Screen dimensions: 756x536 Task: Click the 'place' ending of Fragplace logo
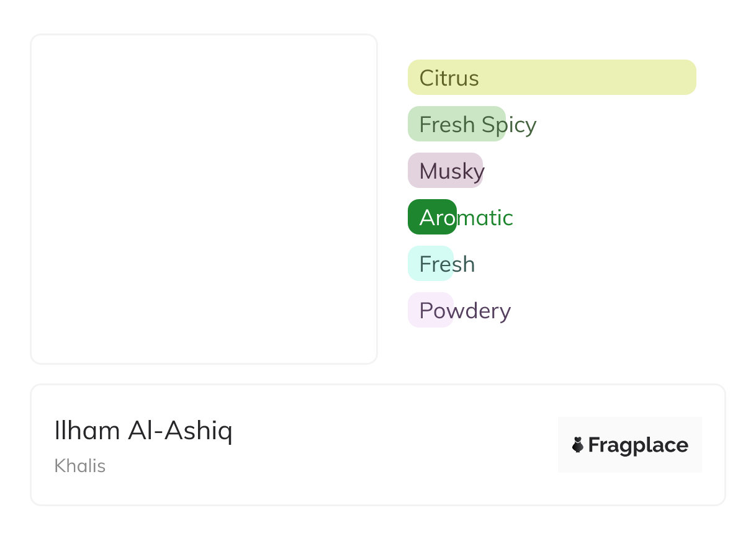(664, 445)
